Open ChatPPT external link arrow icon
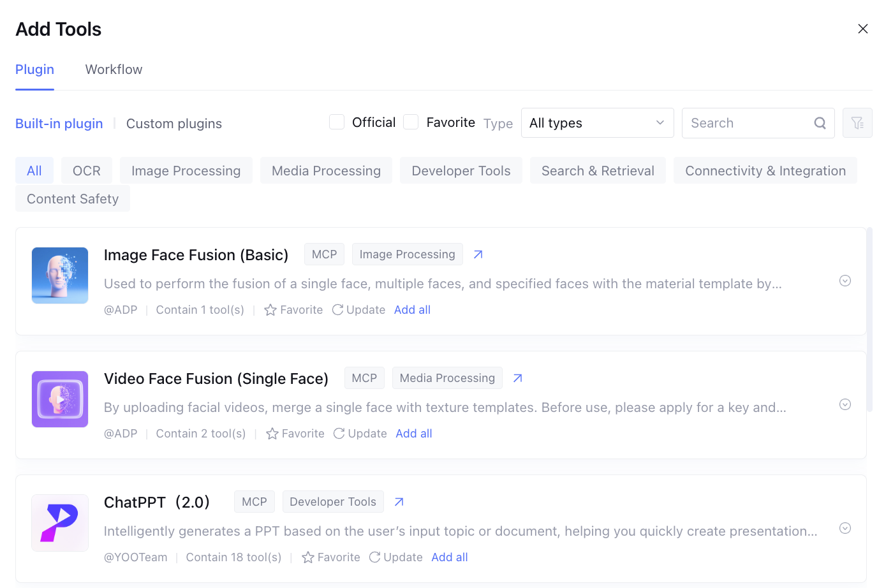Image resolution: width=893 pixels, height=588 pixels. coord(399,502)
